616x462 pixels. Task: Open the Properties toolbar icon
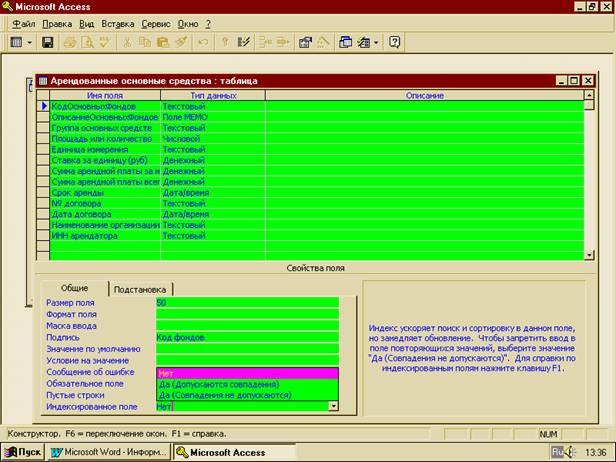tap(306, 43)
